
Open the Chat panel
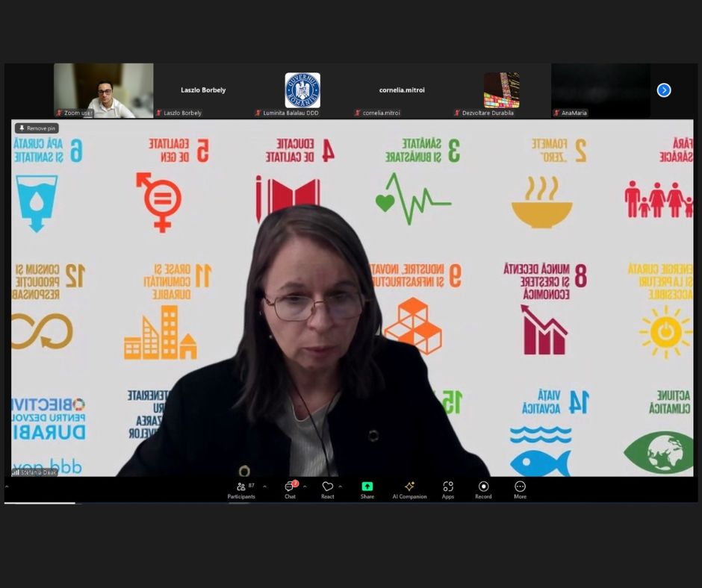[x=290, y=489]
